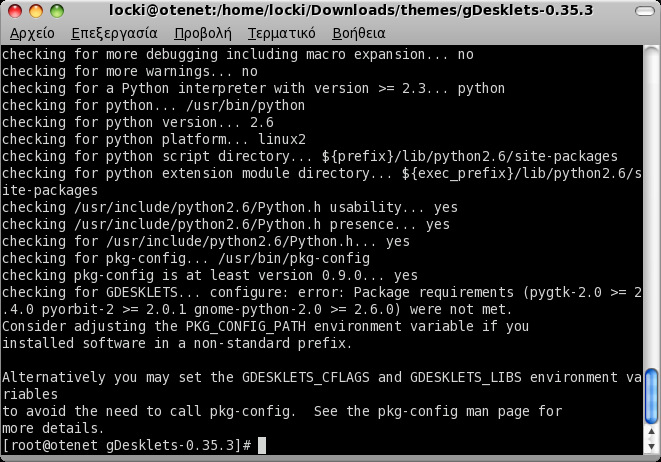The height and width of the screenshot is (462, 661).
Task: Click the blue scrollbar thumb
Action: coord(651,396)
